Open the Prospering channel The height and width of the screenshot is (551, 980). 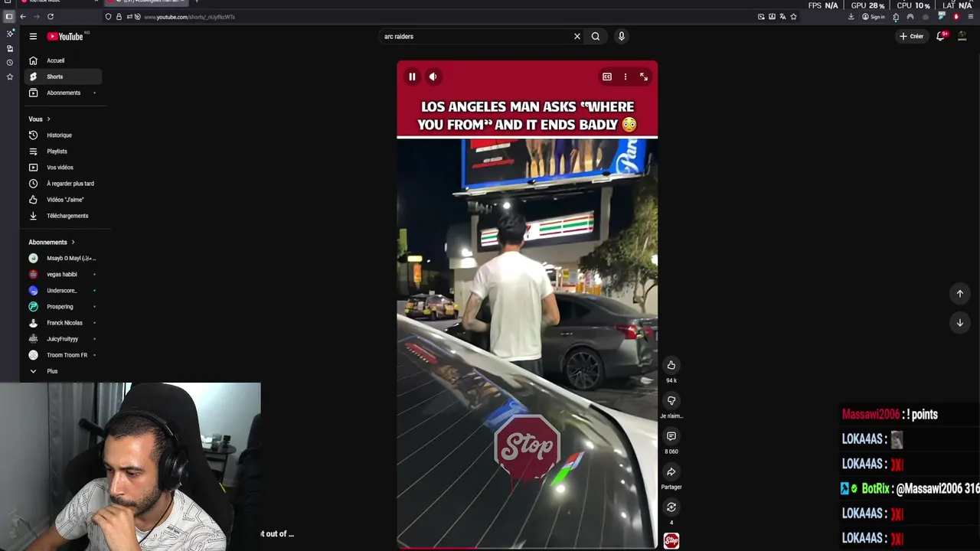(x=62, y=307)
